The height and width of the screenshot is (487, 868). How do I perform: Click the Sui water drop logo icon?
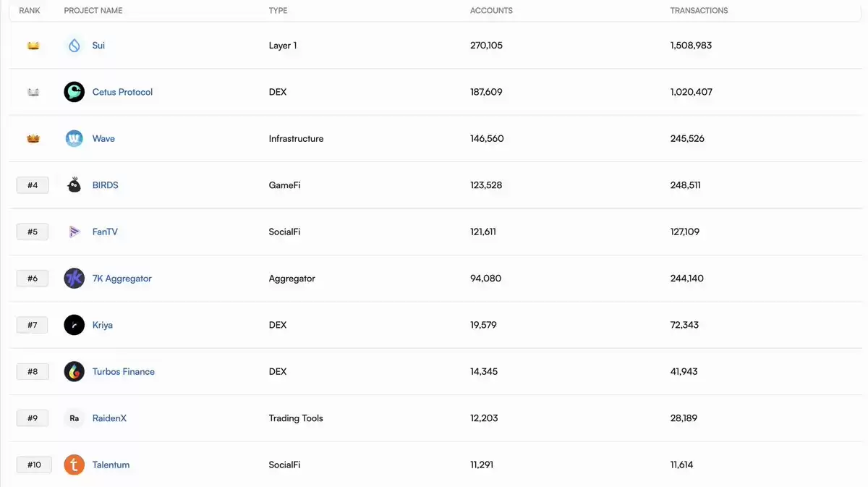[x=74, y=46]
